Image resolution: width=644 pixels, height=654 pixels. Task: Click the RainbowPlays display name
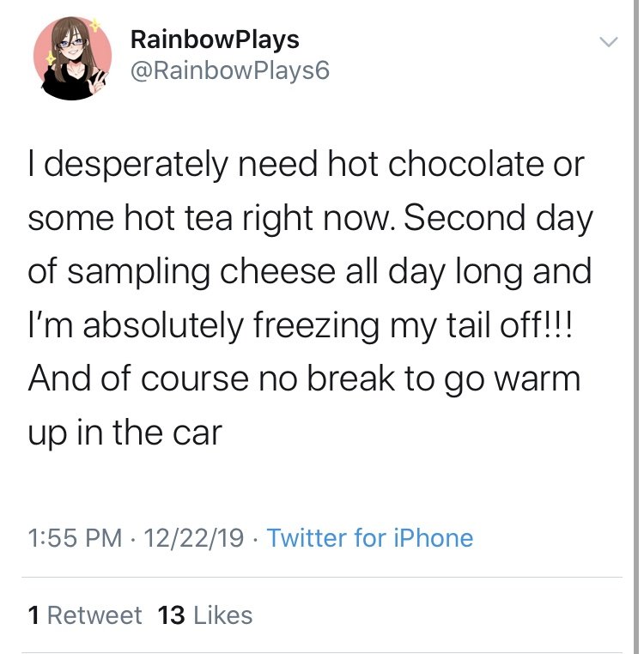pos(214,39)
